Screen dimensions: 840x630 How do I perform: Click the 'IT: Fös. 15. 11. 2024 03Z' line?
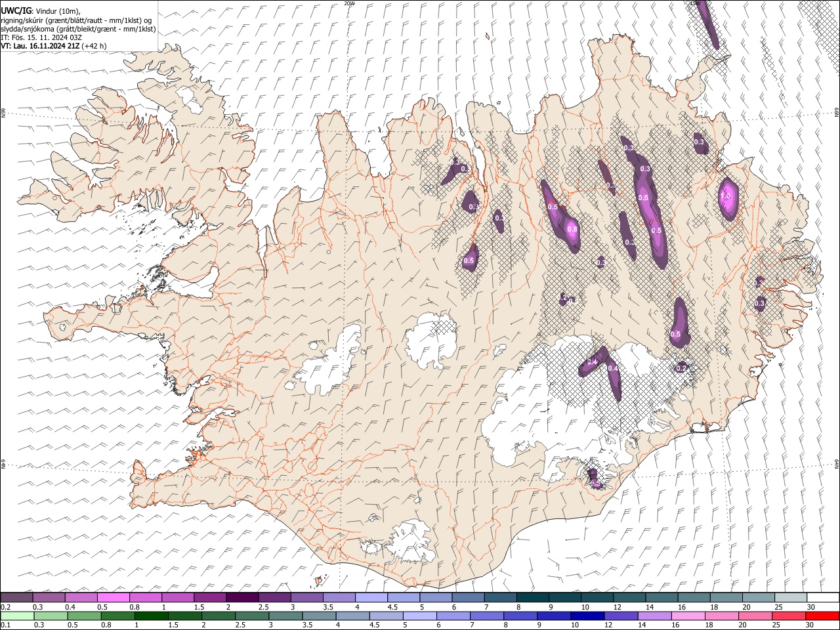pos(41,37)
